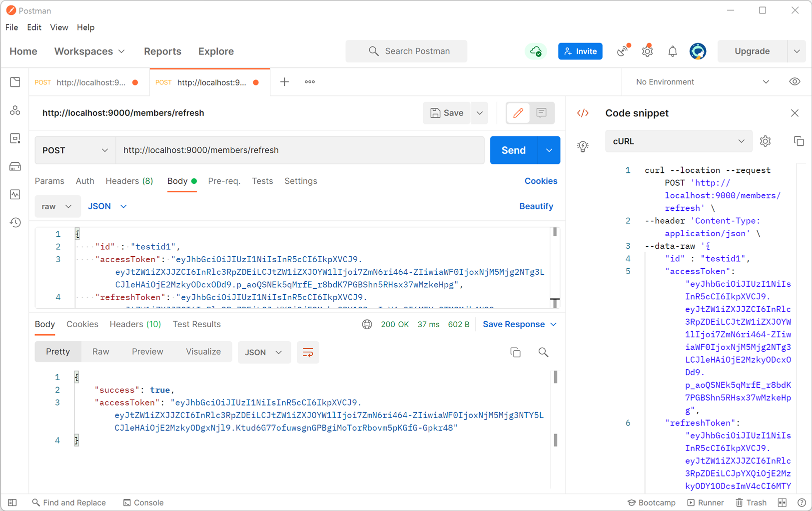The height and width of the screenshot is (511, 812).
Task: Click Beautify link
Action: 536,206
